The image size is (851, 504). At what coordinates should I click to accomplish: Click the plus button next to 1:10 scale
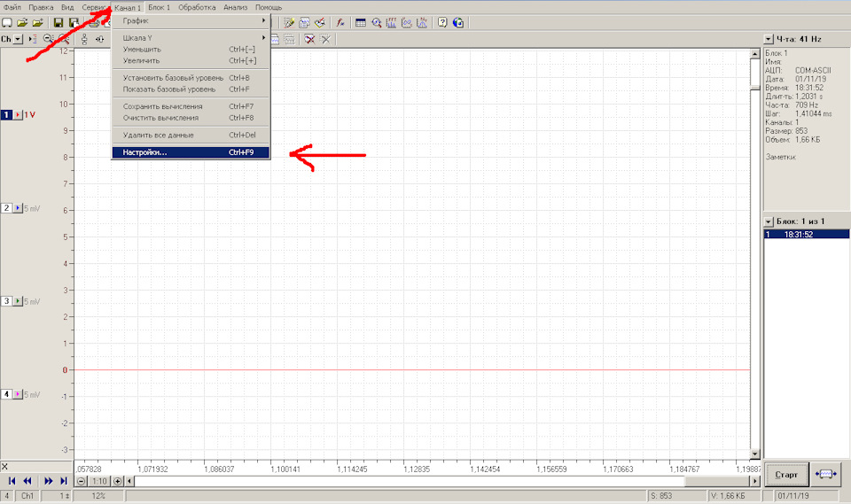(x=117, y=481)
